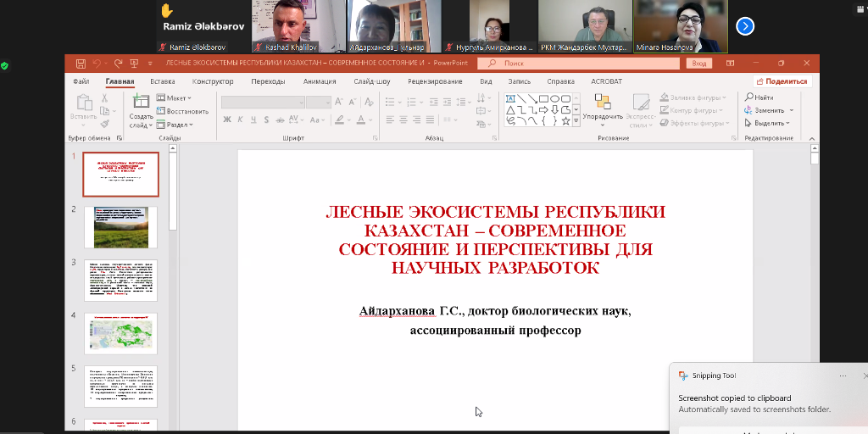Toggle Italic (К) formatting

[x=240, y=120]
